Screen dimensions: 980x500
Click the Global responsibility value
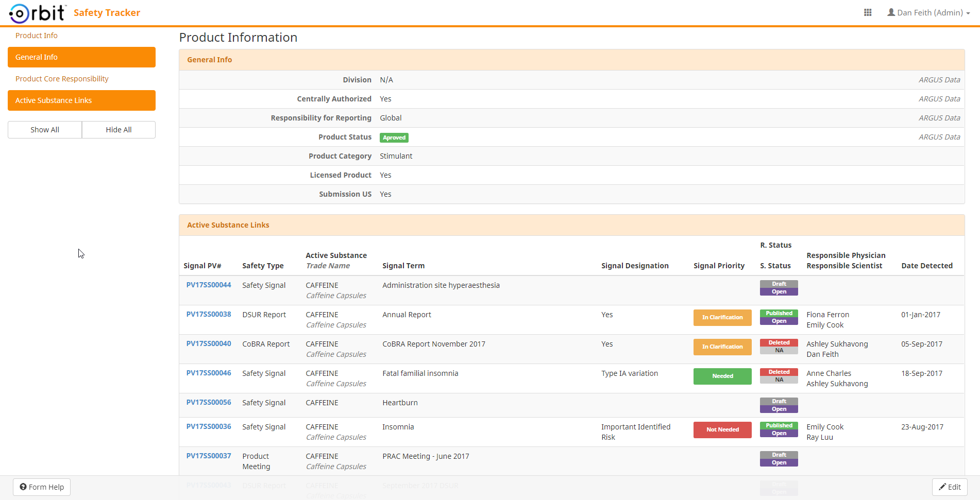coord(391,118)
